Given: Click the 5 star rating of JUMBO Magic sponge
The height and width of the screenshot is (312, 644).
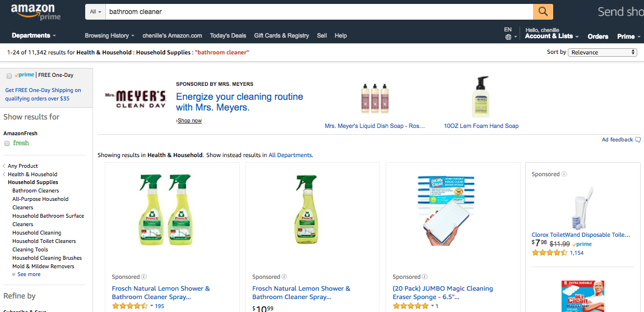Looking at the screenshot, I should click(x=411, y=306).
